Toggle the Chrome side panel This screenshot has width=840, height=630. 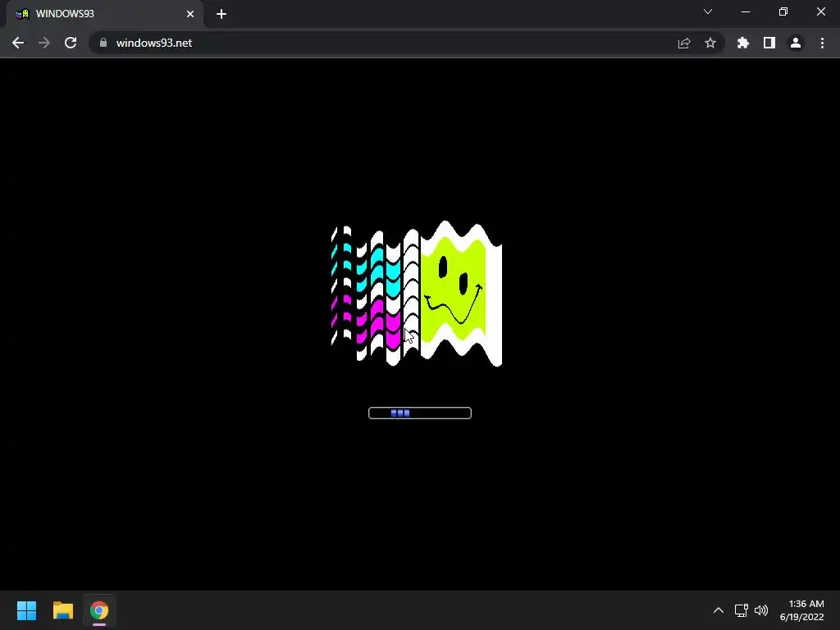[769, 43]
